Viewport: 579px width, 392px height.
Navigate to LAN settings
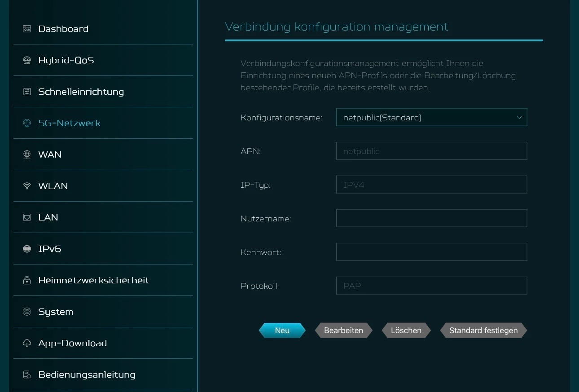pos(103,217)
